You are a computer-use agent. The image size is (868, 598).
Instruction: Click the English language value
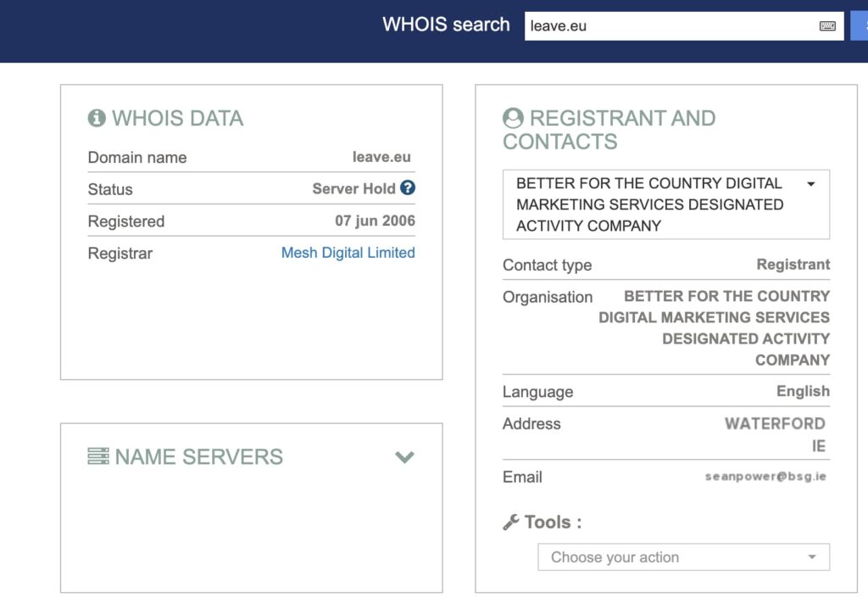[x=803, y=391]
